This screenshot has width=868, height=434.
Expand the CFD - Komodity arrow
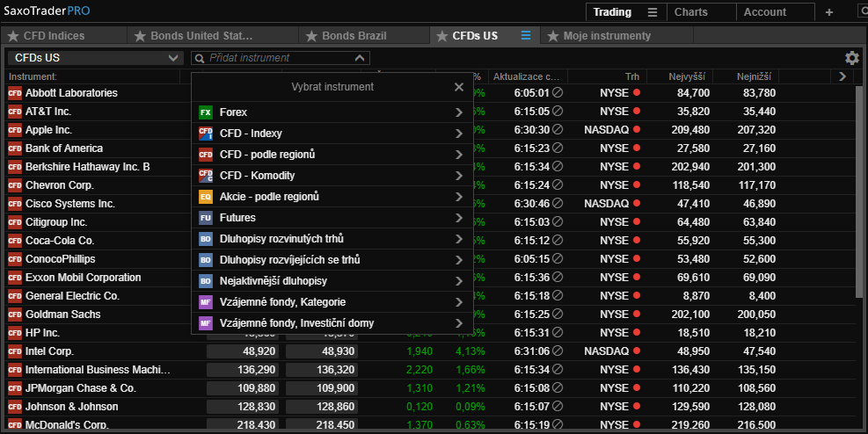(459, 175)
